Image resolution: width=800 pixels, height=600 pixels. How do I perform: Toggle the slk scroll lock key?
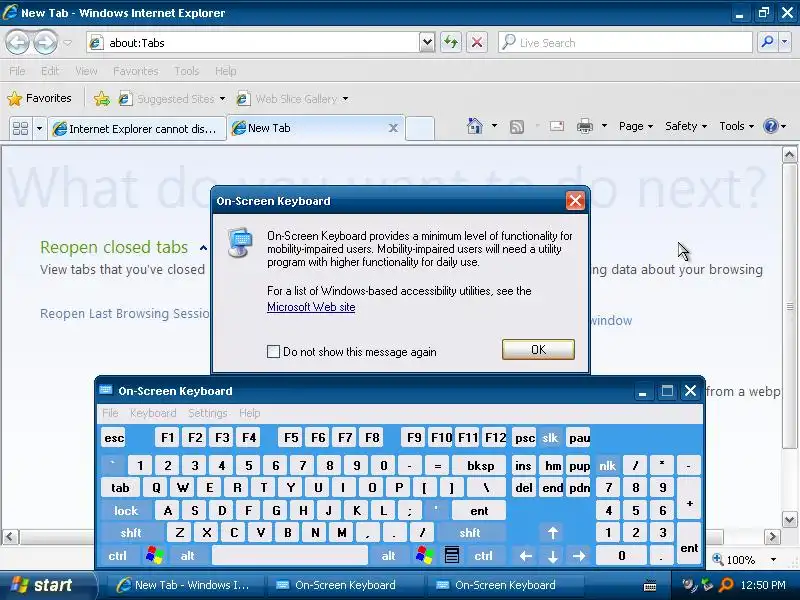(x=550, y=438)
